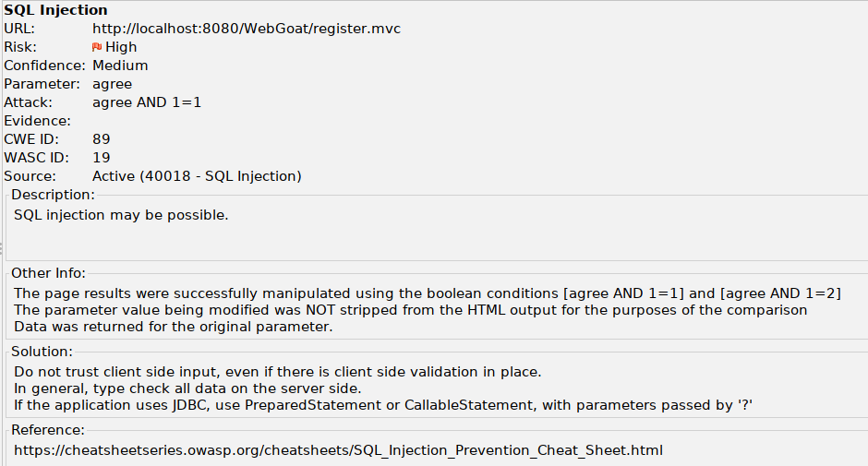The width and height of the screenshot is (868, 466).
Task: Click the 'NOT stripped from the HTML output' line
Action: tap(410, 310)
